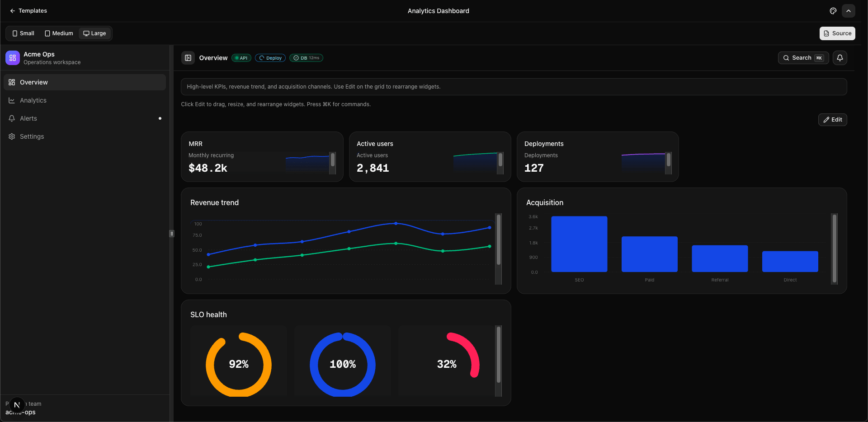The image size is (868, 422).
Task: Click the Operations workspace subtitle
Action: pos(52,62)
